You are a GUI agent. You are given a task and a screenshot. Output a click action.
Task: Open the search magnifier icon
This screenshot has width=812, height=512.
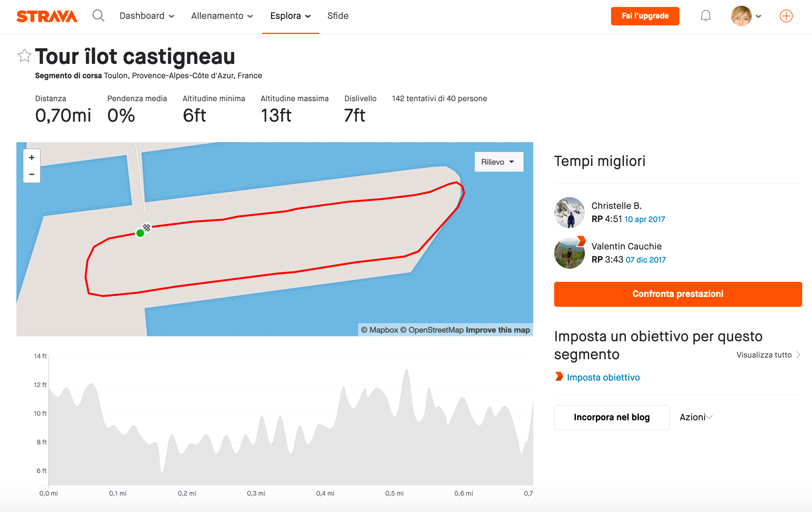pyautogui.click(x=98, y=16)
